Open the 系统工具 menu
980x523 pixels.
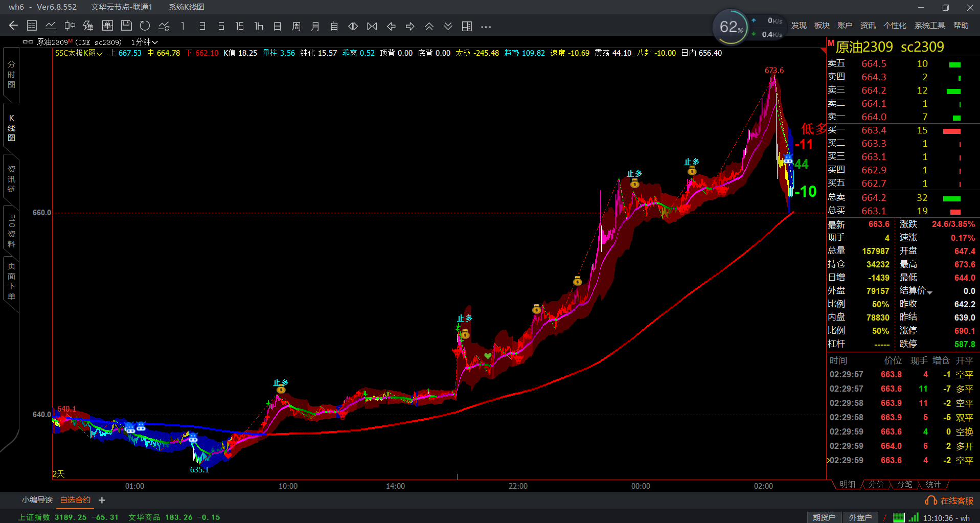click(x=930, y=26)
